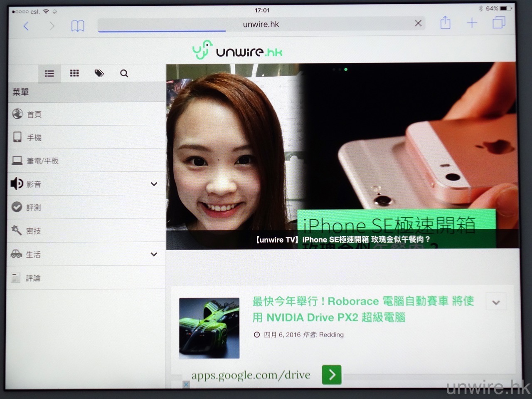Image resolution: width=532 pixels, height=399 pixels.
Task: Go to 首頁 home menu item
Action: pyautogui.click(x=34, y=114)
